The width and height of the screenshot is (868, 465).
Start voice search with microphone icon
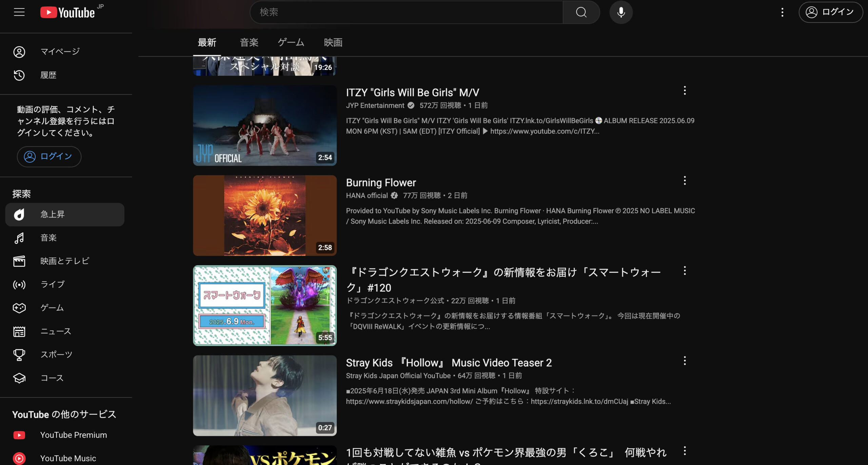pos(621,12)
